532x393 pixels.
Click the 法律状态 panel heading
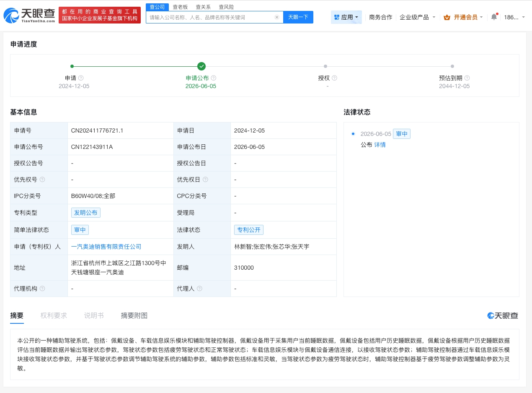click(x=357, y=112)
